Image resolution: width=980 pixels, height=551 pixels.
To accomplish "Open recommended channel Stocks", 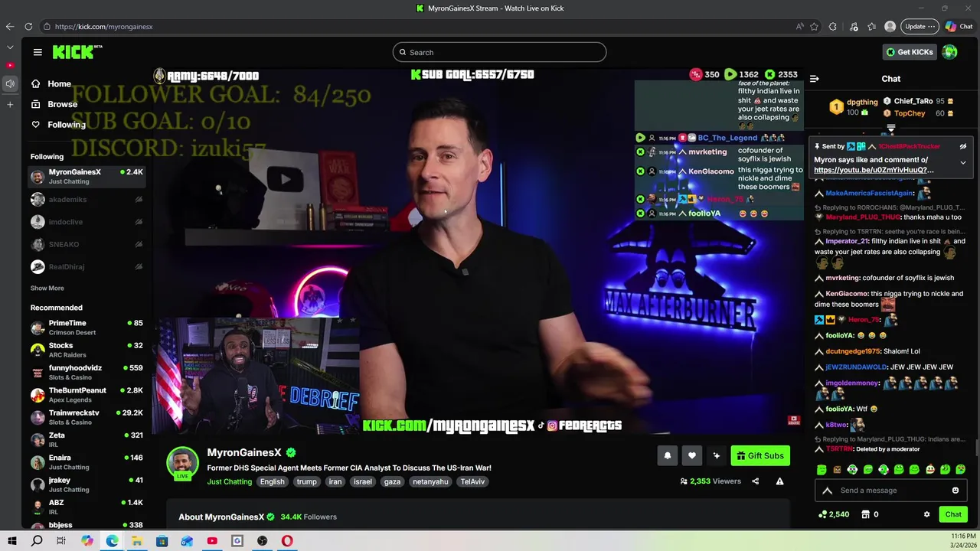I will coord(86,350).
